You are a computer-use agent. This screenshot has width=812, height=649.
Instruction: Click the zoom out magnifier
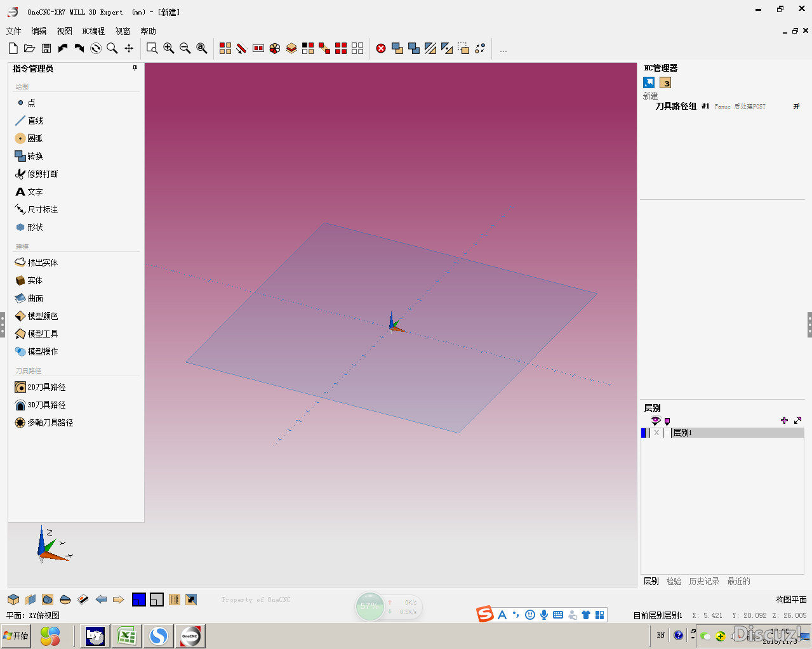coord(185,48)
